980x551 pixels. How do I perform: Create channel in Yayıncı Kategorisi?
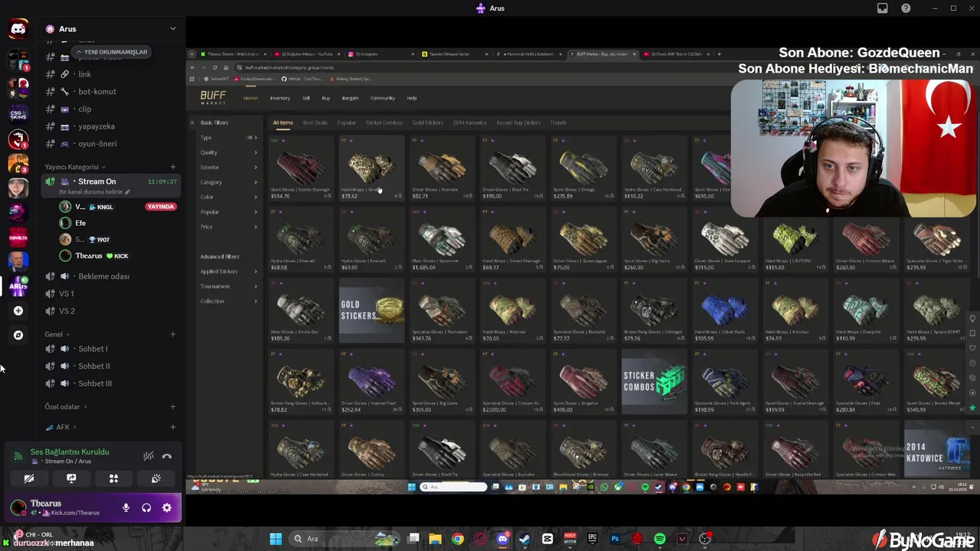[173, 167]
